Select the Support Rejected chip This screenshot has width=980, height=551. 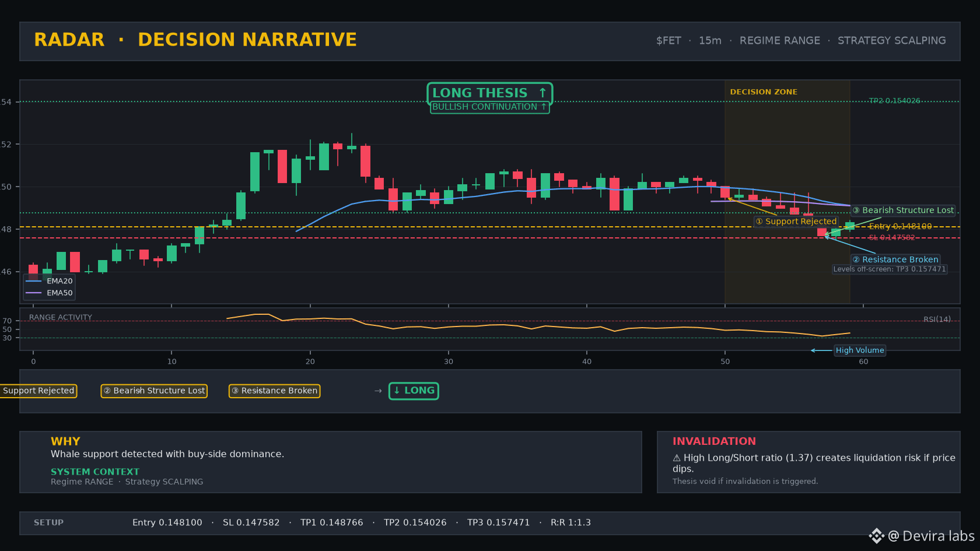(38, 391)
